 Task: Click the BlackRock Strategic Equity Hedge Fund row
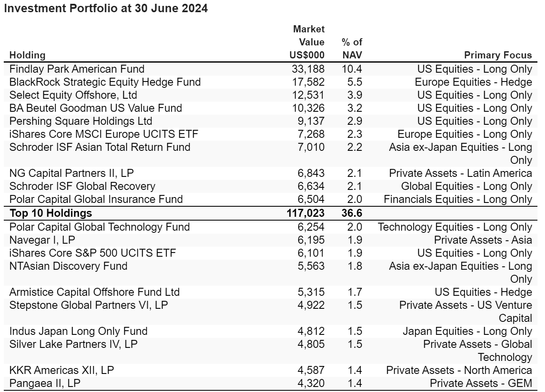click(x=271, y=82)
